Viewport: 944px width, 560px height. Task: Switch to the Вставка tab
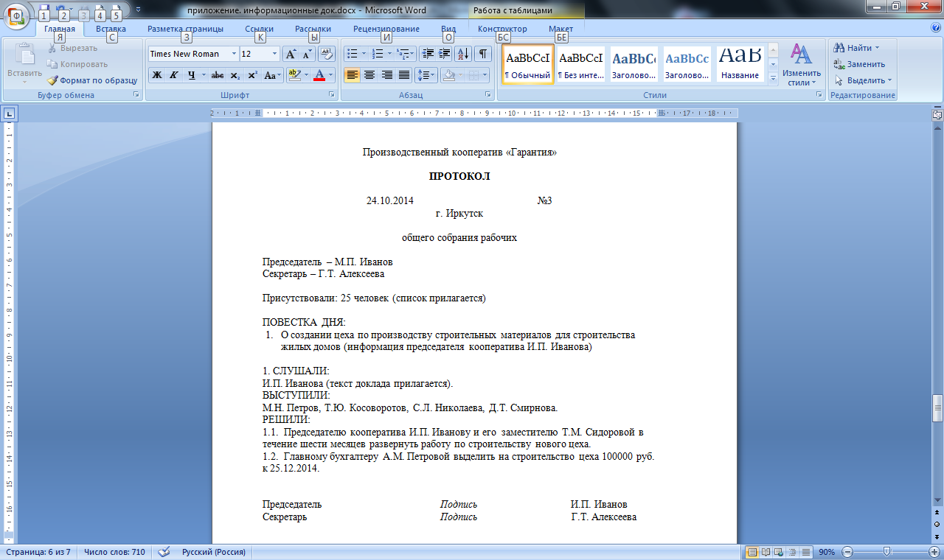111,29
